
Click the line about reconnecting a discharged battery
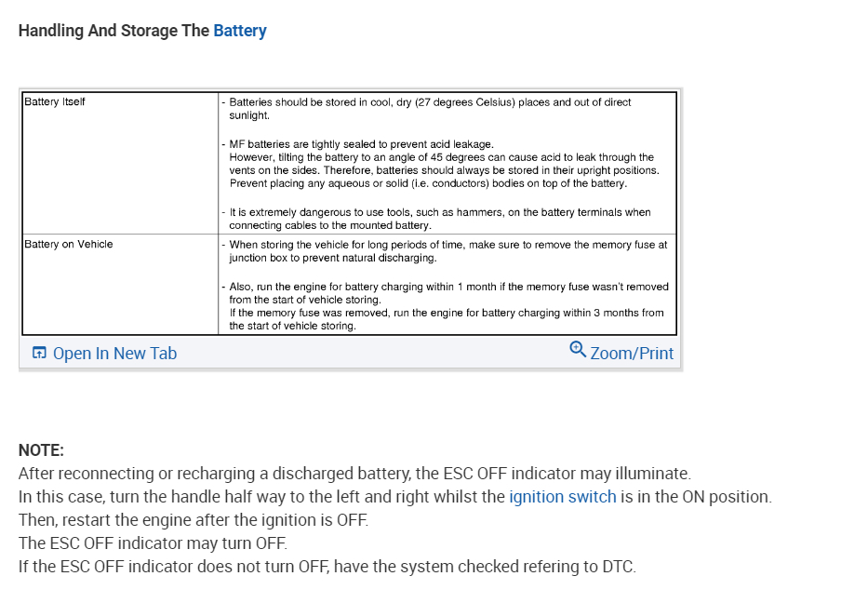tap(354, 474)
